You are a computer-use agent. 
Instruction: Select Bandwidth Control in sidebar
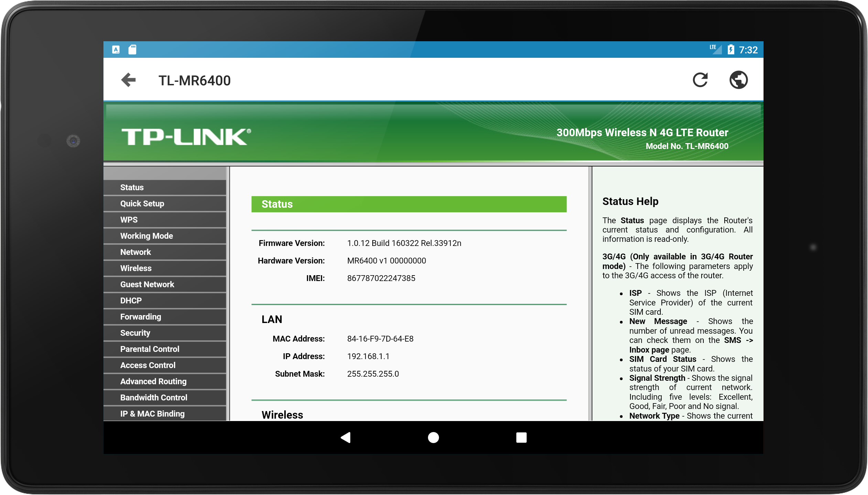154,398
